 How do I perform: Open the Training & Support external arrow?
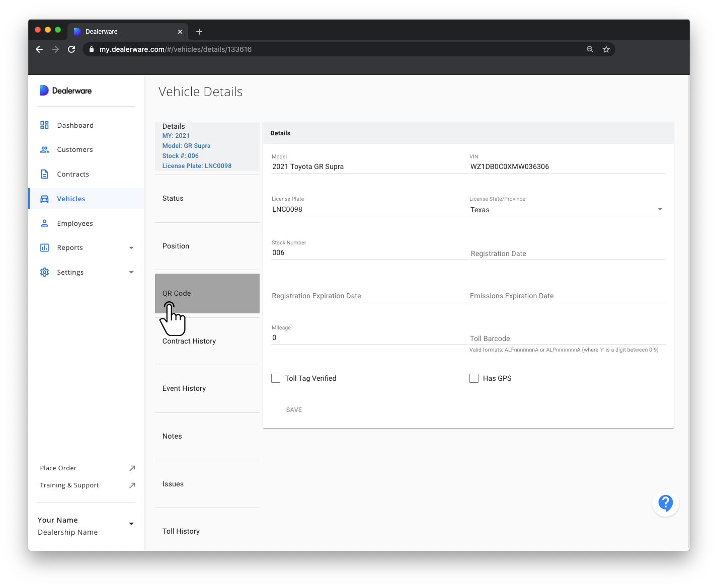[132, 485]
